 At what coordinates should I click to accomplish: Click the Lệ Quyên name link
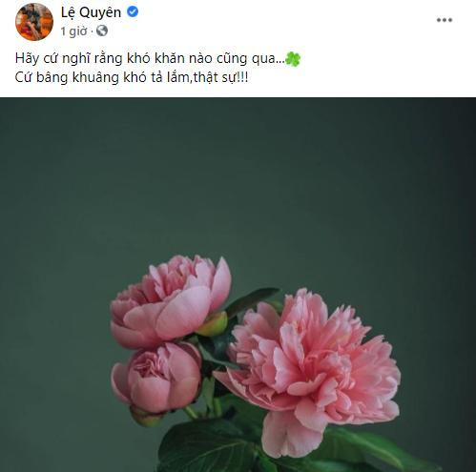(x=91, y=12)
